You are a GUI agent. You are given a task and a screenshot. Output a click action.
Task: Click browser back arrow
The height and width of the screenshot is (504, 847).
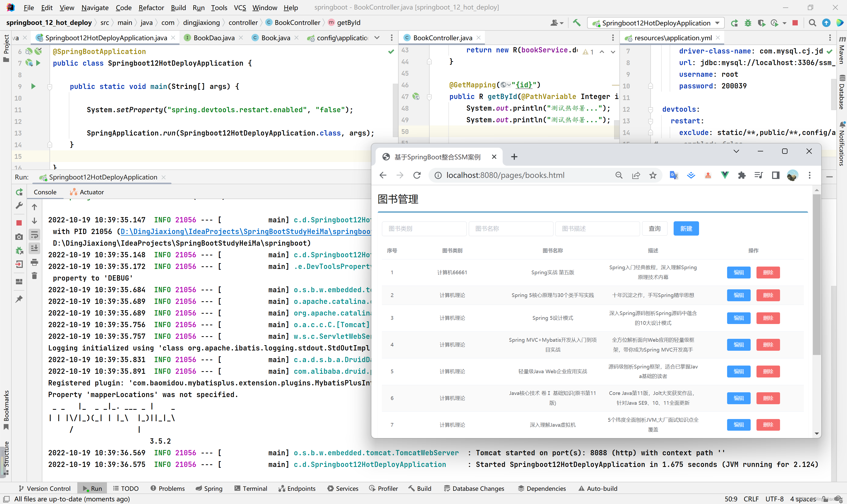383,175
